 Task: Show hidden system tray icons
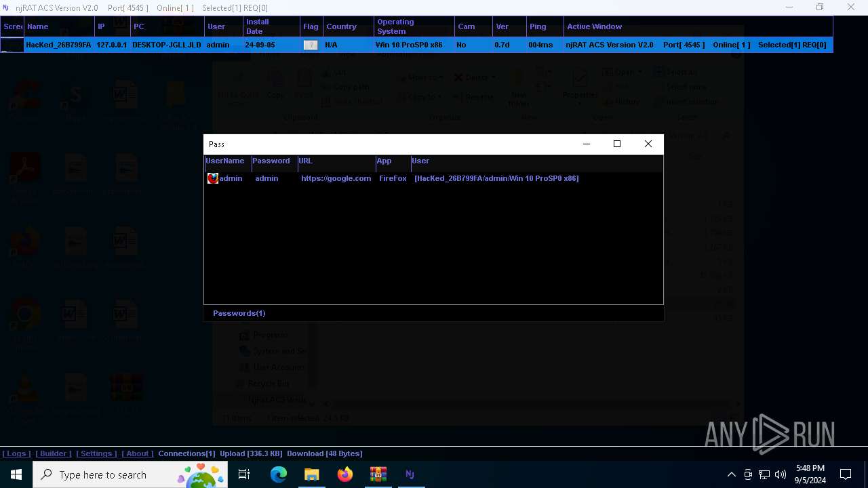tap(731, 474)
